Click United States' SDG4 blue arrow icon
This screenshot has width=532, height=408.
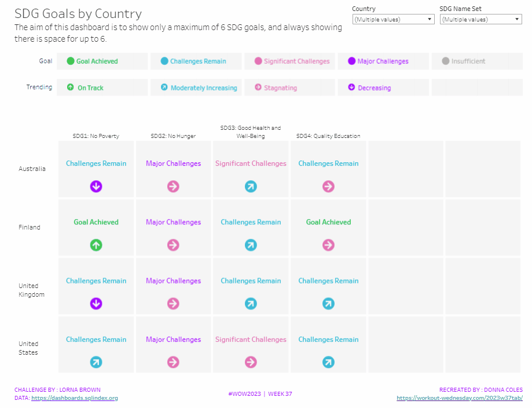[328, 362]
